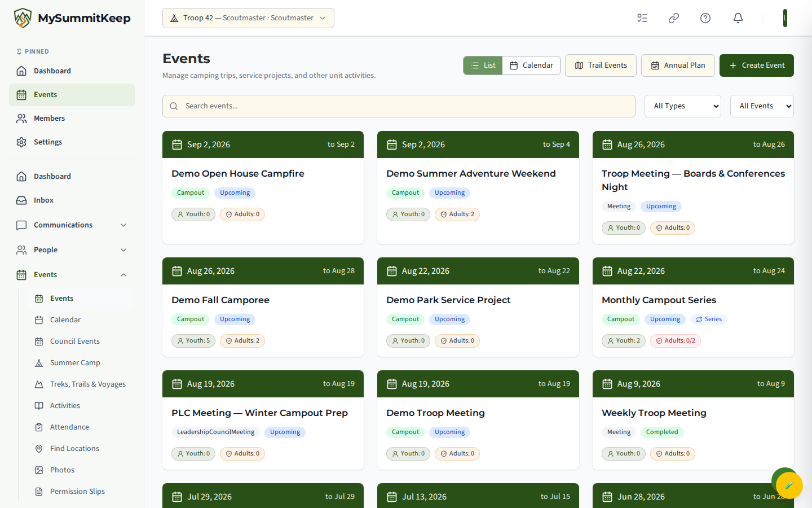Open Activities in sidebar
Image resolution: width=812 pixels, height=508 pixels.
[81, 406]
